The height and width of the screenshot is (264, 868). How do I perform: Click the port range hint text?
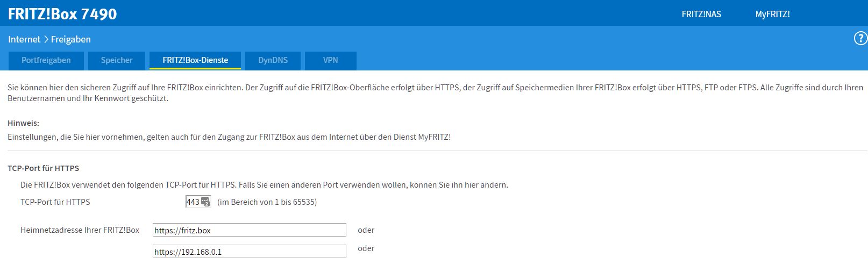[x=267, y=202]
